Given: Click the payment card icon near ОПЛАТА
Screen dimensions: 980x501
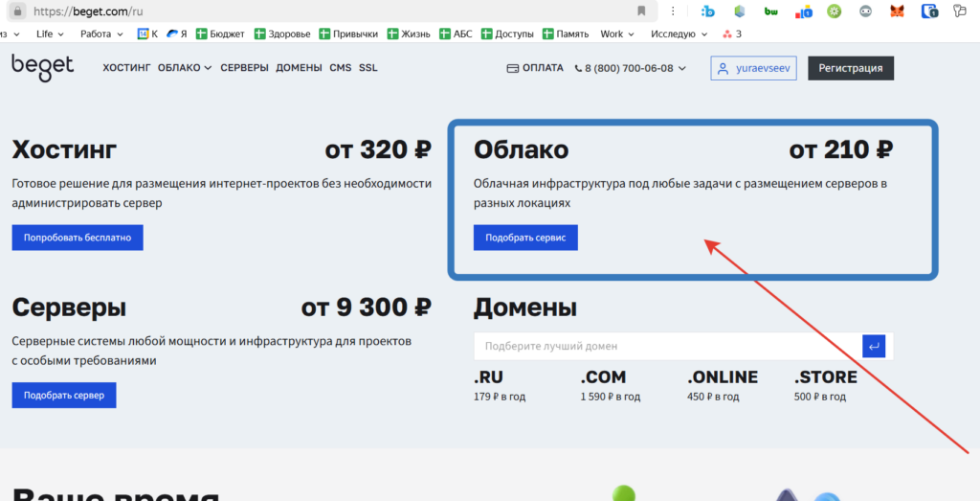Looking at the screenshot, I should (512, 68).
